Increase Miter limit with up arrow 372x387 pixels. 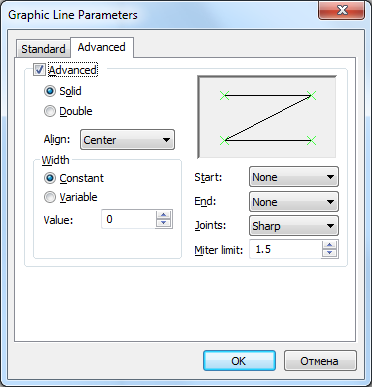click(x=330, y=245)
